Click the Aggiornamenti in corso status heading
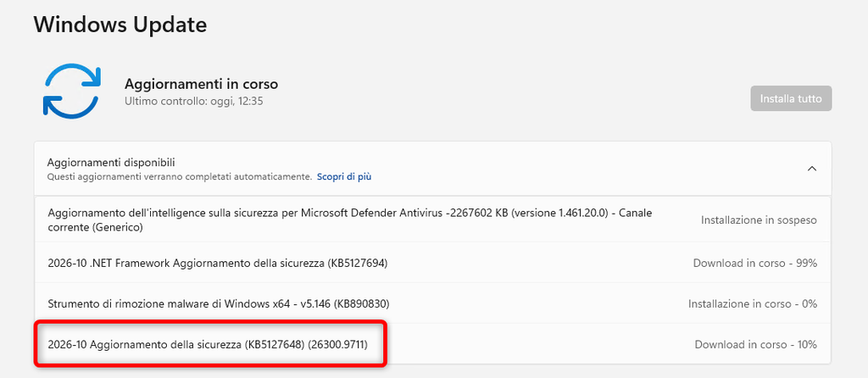The height and width of the screenshot is (378, 868). click(202, 84)
